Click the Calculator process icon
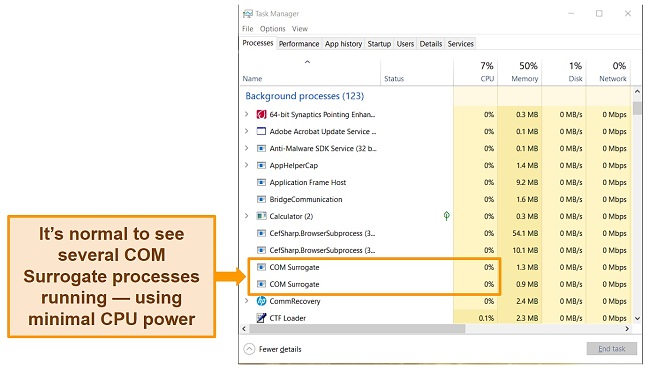650x370 pixels. point(261,216)
